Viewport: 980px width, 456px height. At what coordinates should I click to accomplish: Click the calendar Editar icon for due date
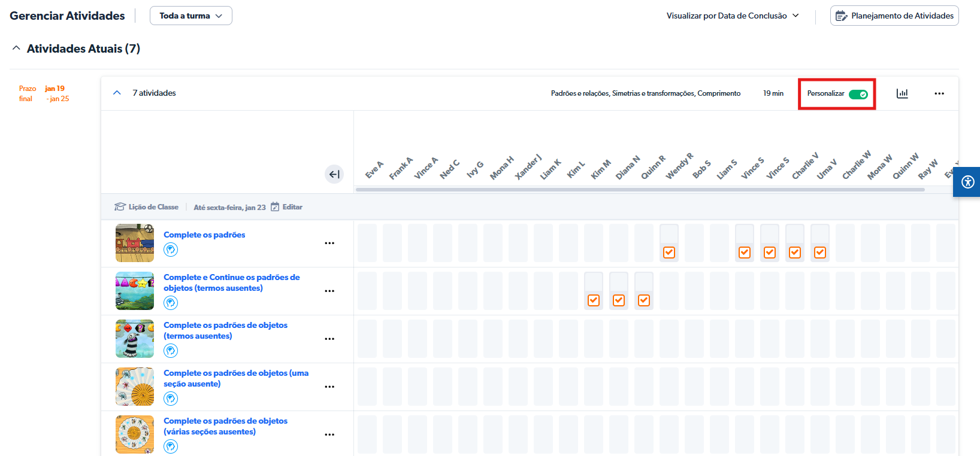275,207
